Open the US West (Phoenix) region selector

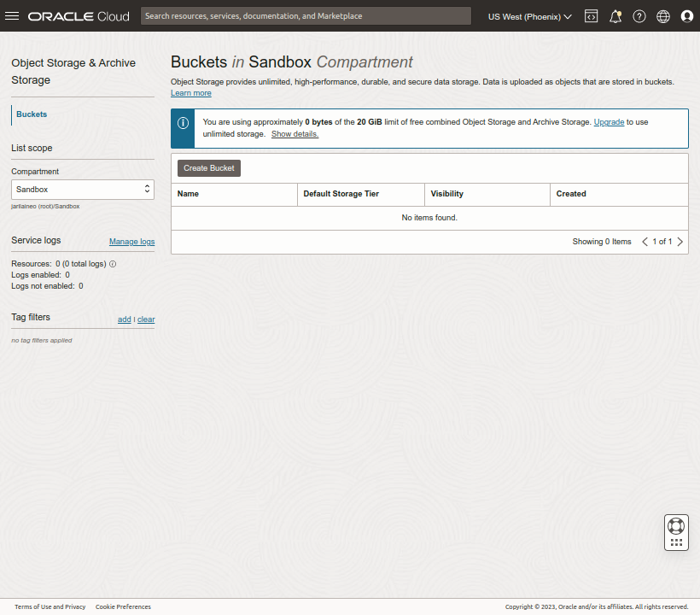point(528,16)
